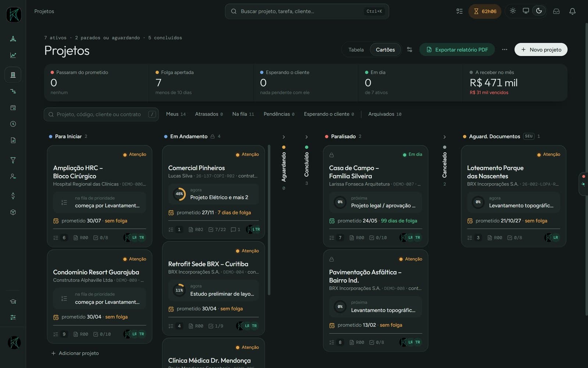Screen dimensions: 588x368
Task: Expand the collapsed Concluído column chevron
Action: coord(306,137)
